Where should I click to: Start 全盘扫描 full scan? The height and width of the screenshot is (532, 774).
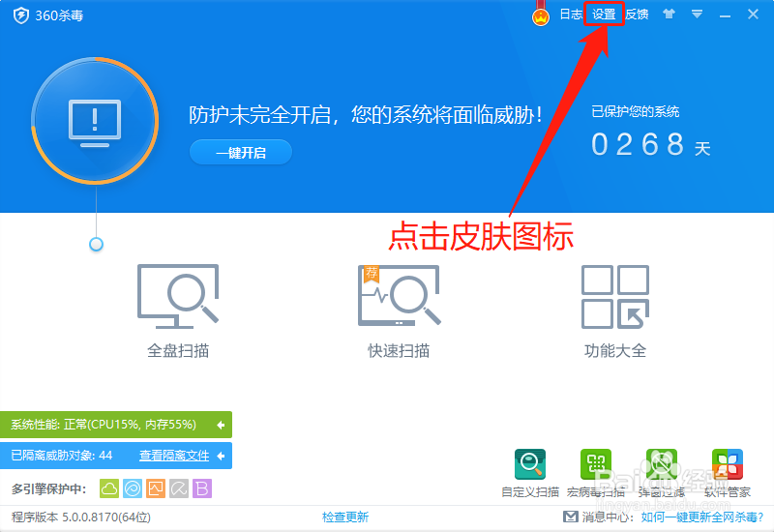click(178, 310)
